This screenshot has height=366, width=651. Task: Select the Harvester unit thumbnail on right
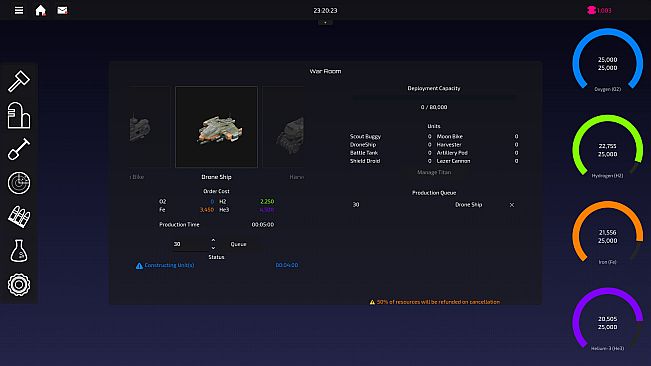pos(283,127)
